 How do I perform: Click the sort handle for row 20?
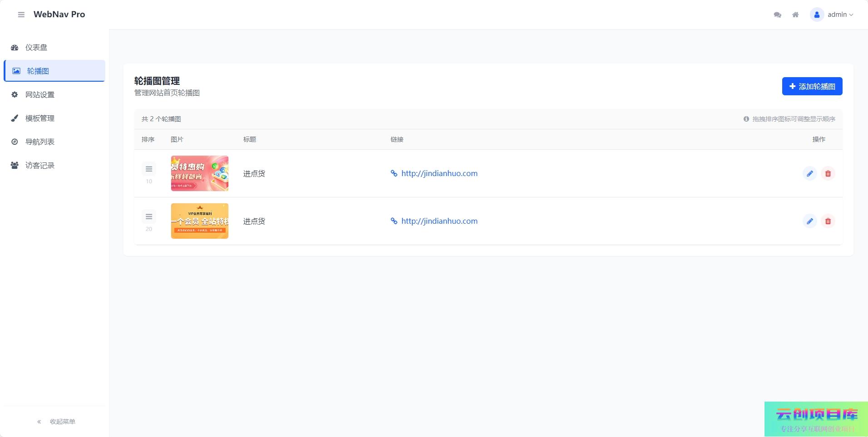[x=149, y=217]
